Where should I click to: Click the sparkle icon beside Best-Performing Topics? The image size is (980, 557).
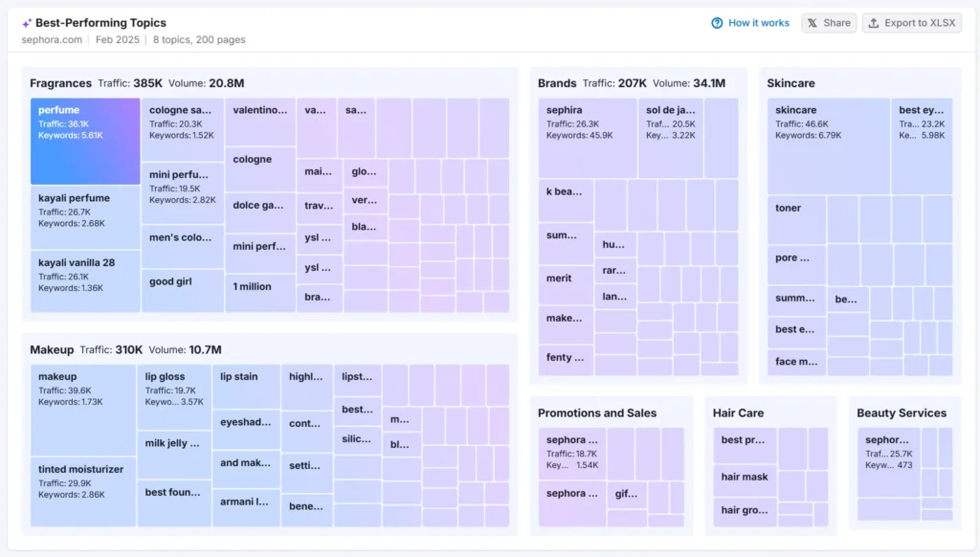[26, 23]
